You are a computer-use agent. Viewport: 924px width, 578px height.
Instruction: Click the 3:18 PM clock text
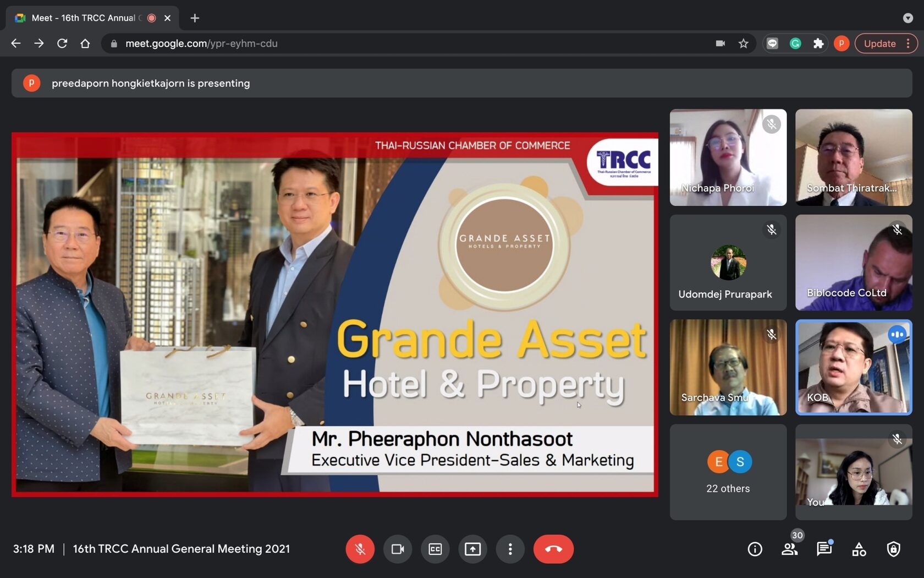(34, 549)
